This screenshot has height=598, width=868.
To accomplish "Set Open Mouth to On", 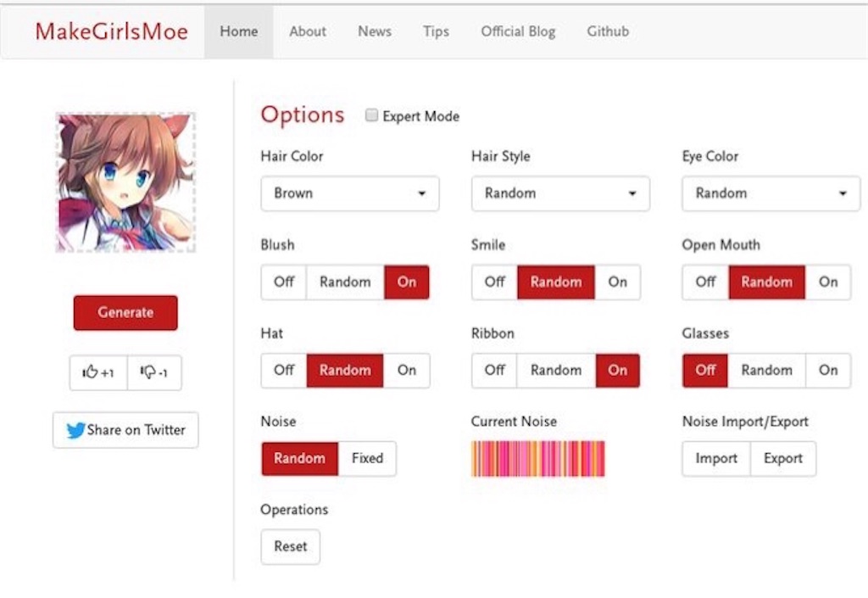I will [828, 282].
